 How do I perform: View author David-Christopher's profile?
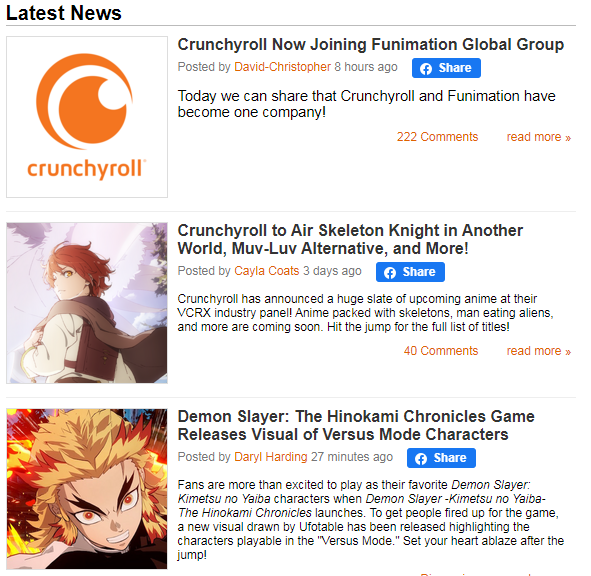[x=282, y=67]
